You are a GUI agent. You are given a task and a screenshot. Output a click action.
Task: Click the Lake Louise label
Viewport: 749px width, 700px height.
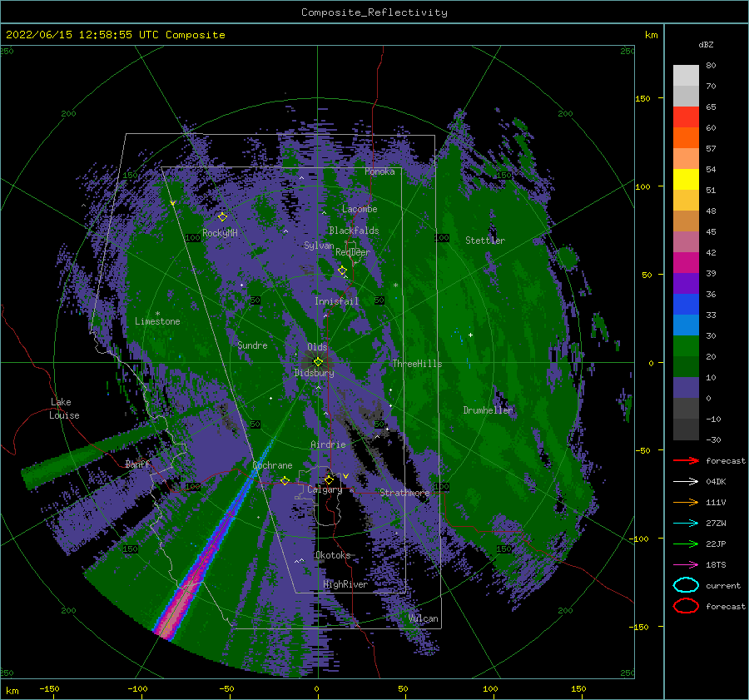point(64,409)
